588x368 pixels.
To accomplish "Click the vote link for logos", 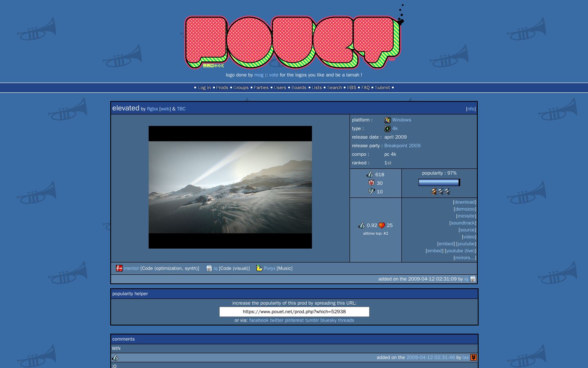I will pyautogui.click(x=274, y=75).
